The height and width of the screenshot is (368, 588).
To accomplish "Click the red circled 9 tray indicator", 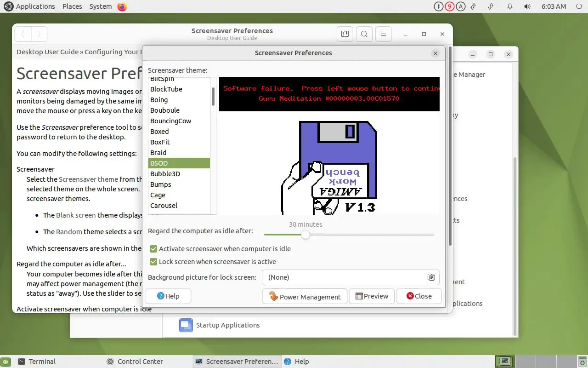I will point(450,6).
